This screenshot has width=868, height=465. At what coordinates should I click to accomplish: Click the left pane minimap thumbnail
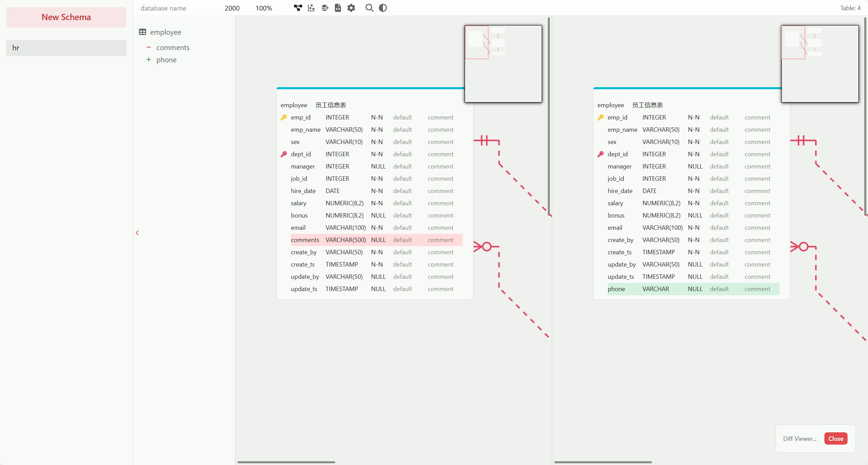point(503,64)
